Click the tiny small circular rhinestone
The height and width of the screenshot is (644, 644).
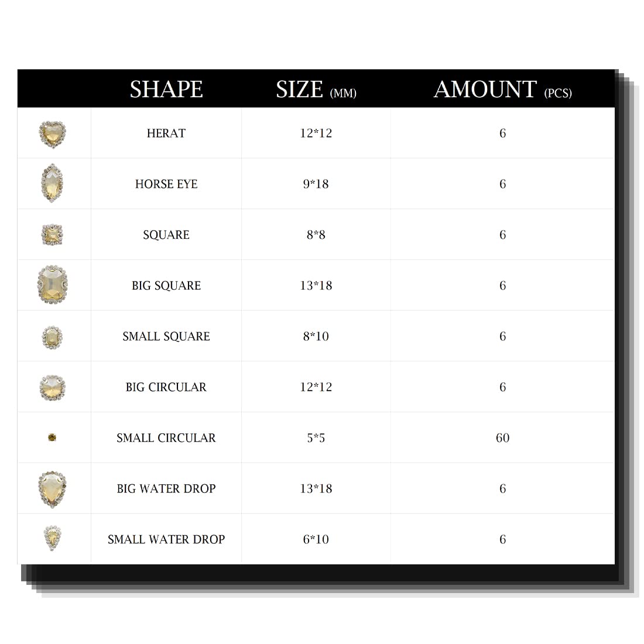coord(52,437)
